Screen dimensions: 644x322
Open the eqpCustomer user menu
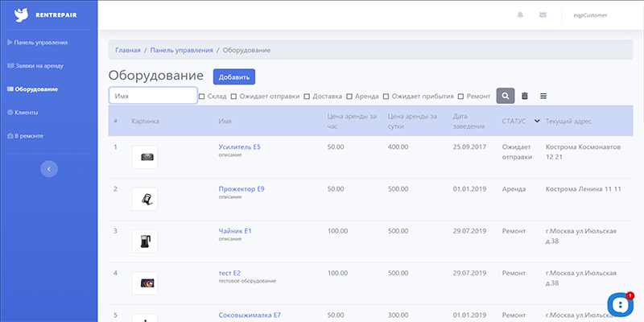point(590,15)
